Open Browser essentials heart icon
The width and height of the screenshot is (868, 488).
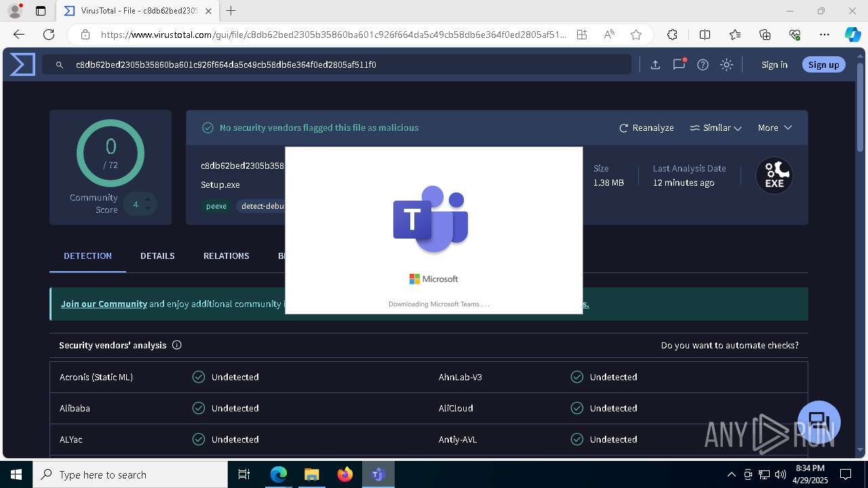click(x=795, y=35)
